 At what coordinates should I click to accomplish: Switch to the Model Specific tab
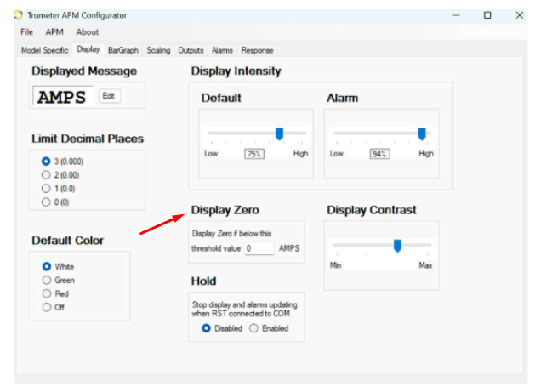point(45,50)
